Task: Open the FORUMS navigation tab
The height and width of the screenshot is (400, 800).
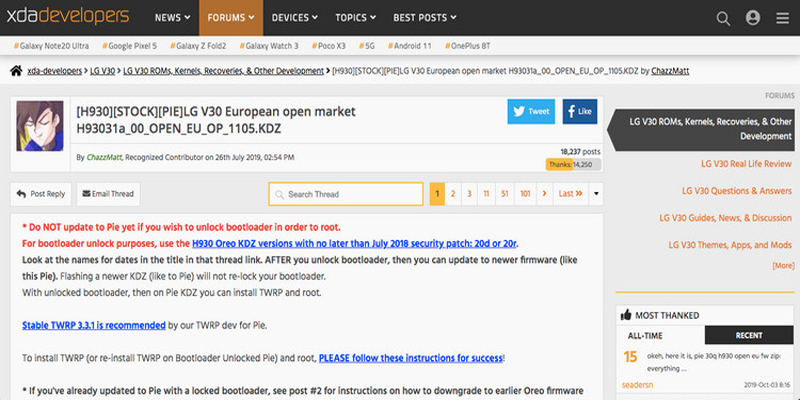Action: pos(231,17)
